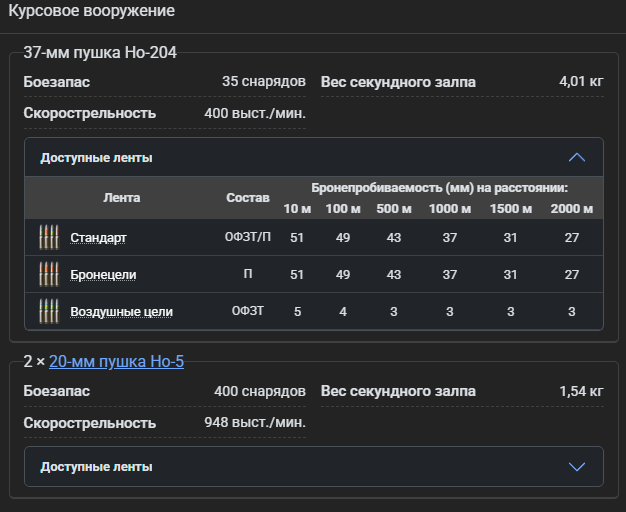
Task: Click the 948 выст./мин. fire rate value
Action: (254, 421)
